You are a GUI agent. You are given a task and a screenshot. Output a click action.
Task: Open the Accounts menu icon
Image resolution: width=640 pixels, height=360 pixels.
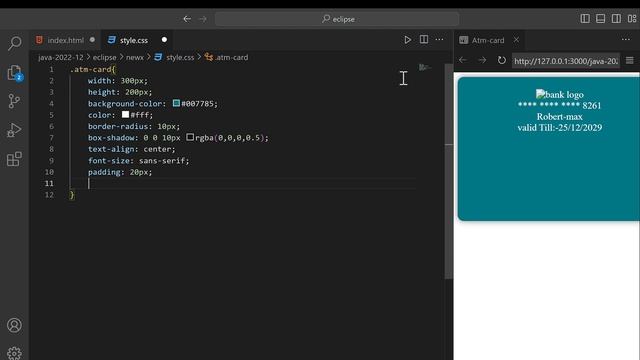[14, 325]
